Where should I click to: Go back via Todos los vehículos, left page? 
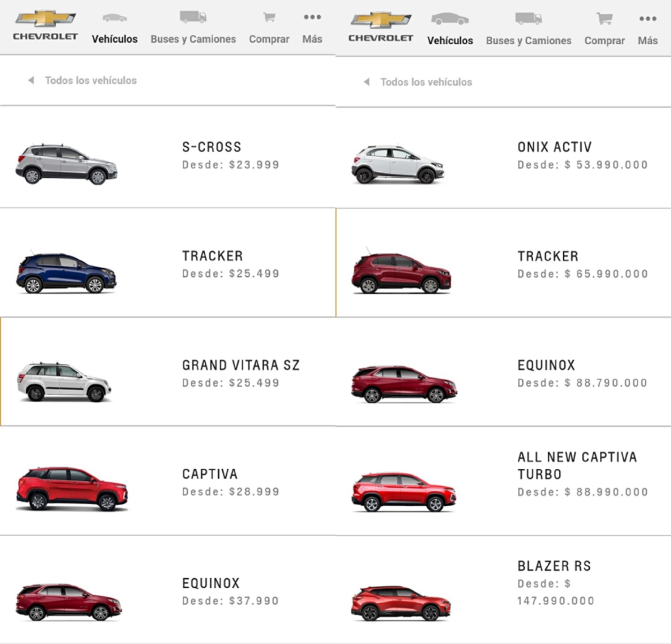click(91, 80)
